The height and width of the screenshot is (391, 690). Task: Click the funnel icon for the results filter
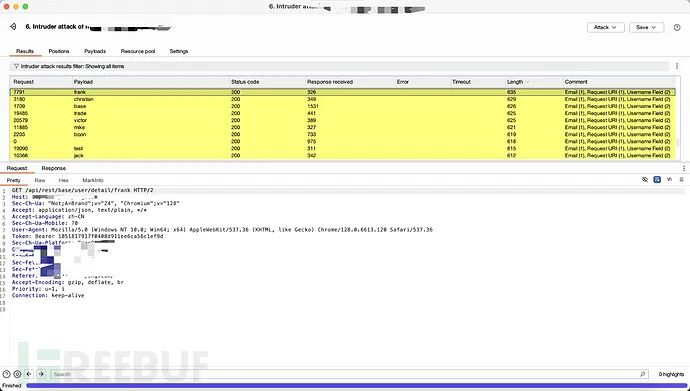16,66
